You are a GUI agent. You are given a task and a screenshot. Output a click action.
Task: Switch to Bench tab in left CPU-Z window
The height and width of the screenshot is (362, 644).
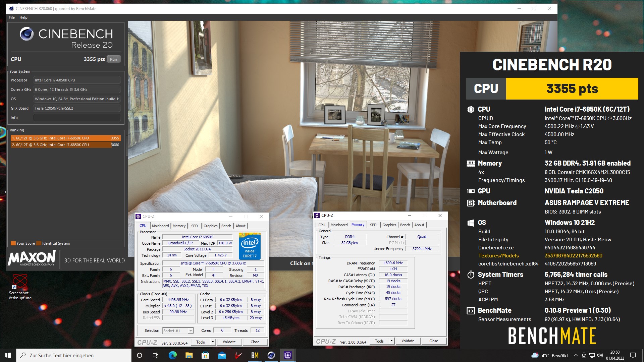coord(226,226)
